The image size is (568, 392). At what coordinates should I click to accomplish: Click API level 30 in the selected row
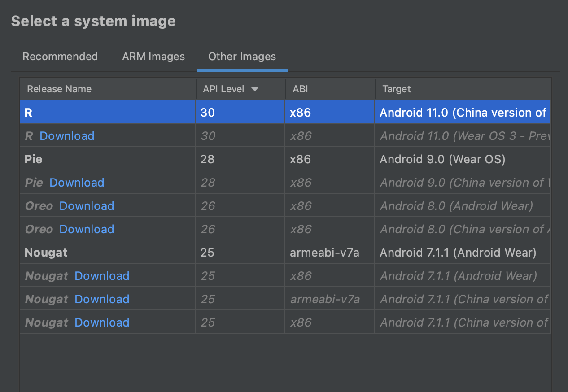tap(208, 113)
